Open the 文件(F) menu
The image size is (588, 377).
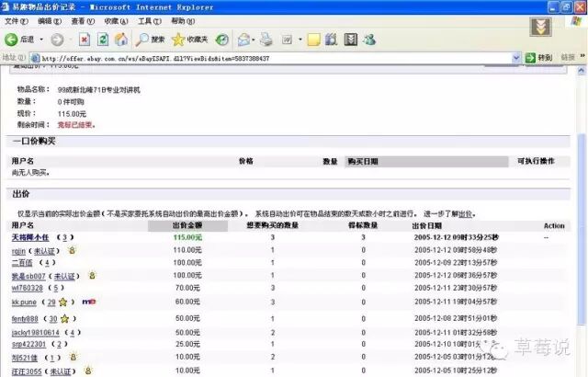tap(17, 21)
